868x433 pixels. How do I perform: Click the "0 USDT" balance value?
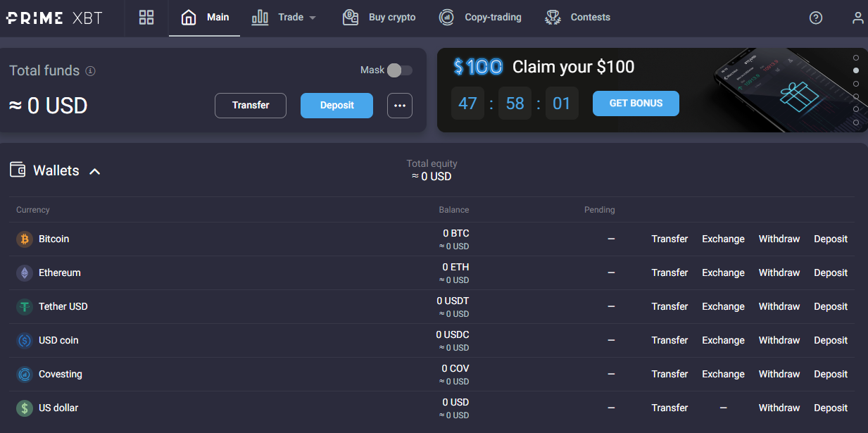click(x=453, y=301)
